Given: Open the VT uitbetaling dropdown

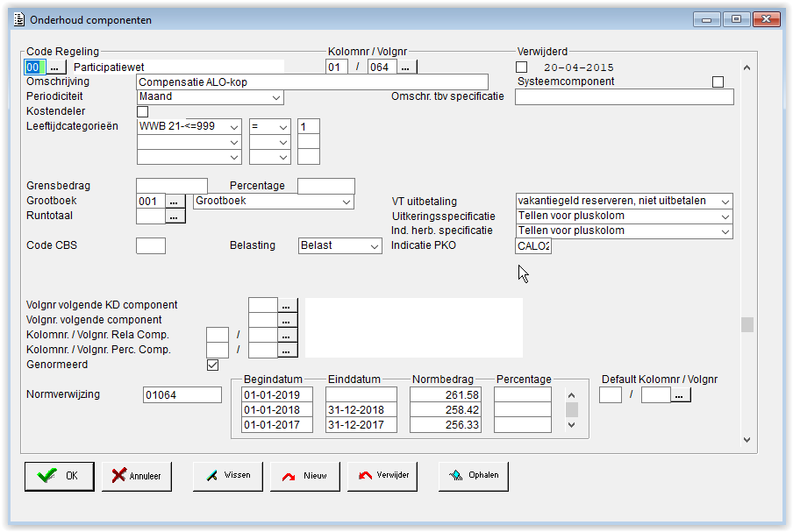Looking at the screenshot, I should pyautogui.click(x=624, y=201).
